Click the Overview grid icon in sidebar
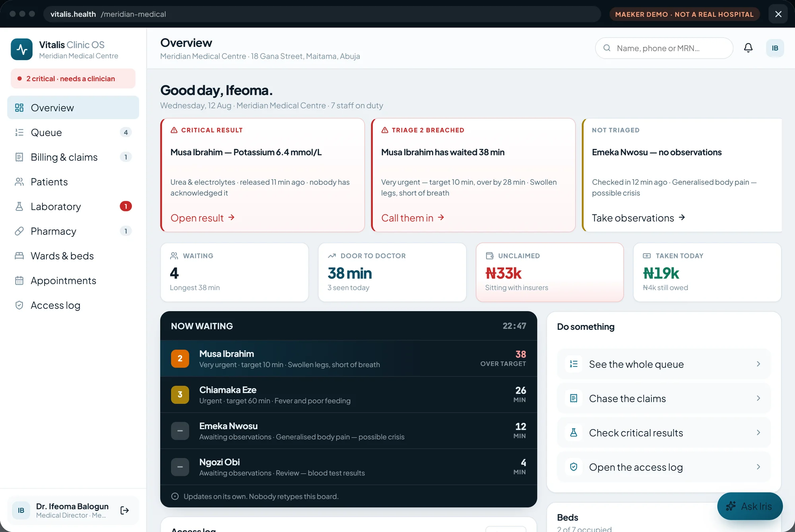Screen dimensions: 795x532 pos(19,108)
